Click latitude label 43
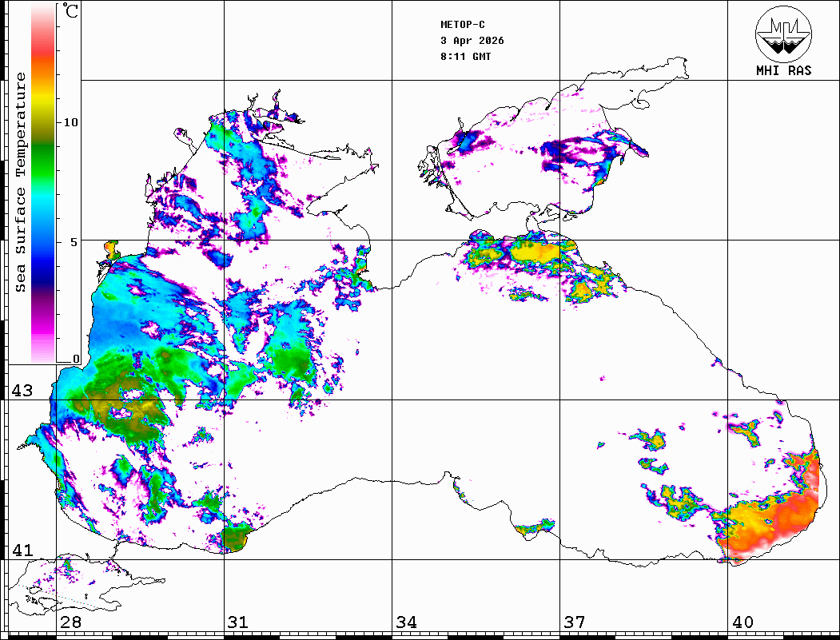This screenshot has width=840, height=640. coord(21,391)
